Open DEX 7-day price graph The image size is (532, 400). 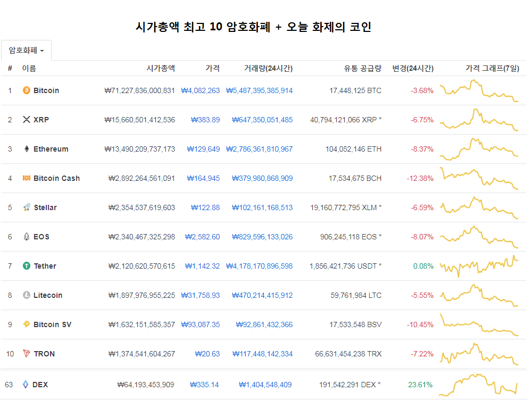point(478,385)
